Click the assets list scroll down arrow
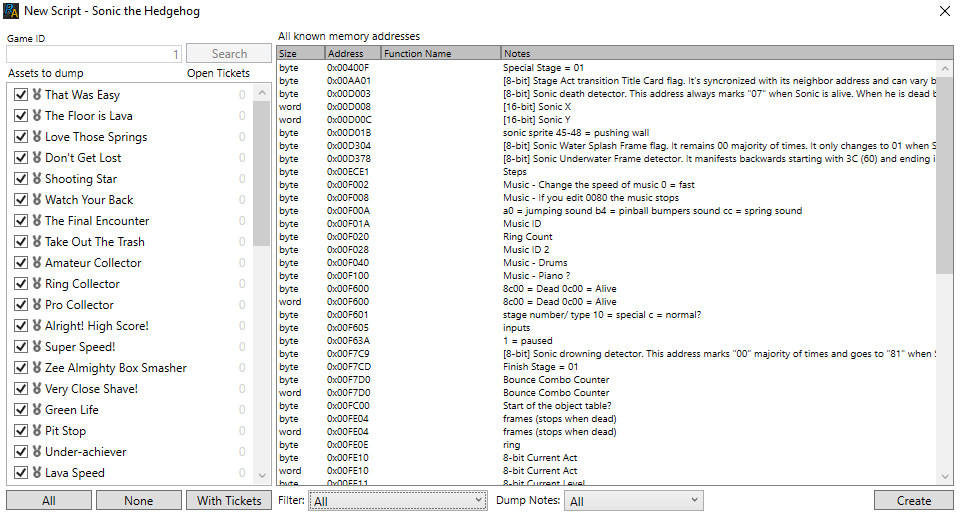 (x=262, y=476)
